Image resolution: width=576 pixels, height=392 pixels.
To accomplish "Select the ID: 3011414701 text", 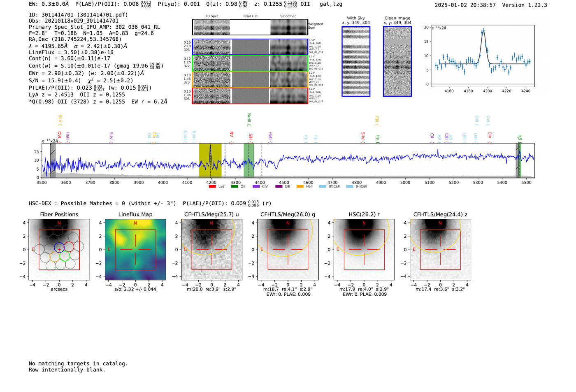I will [x=78, y=15].
